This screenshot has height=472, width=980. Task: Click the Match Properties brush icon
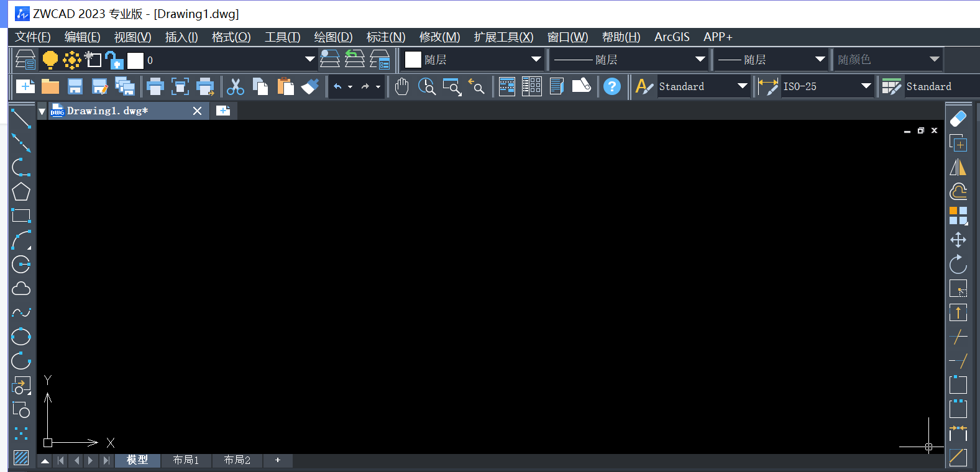(310, 86)
